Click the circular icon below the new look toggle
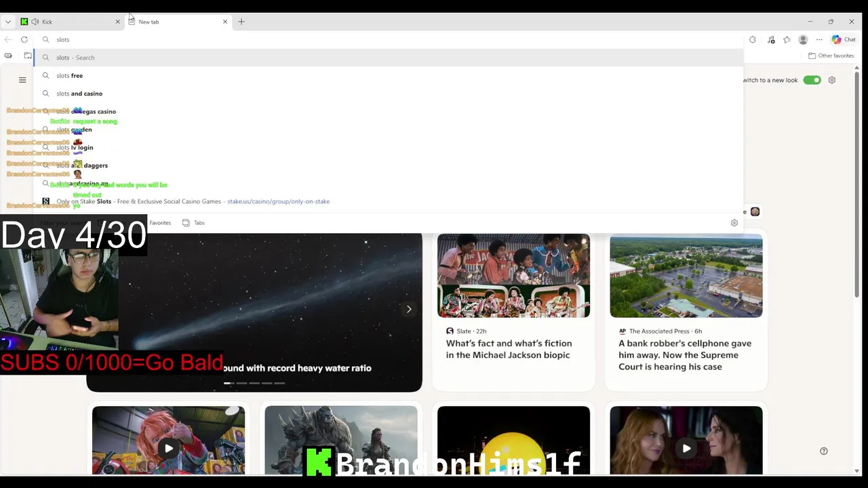Viewport: 868px width, 488px height. 755,211
